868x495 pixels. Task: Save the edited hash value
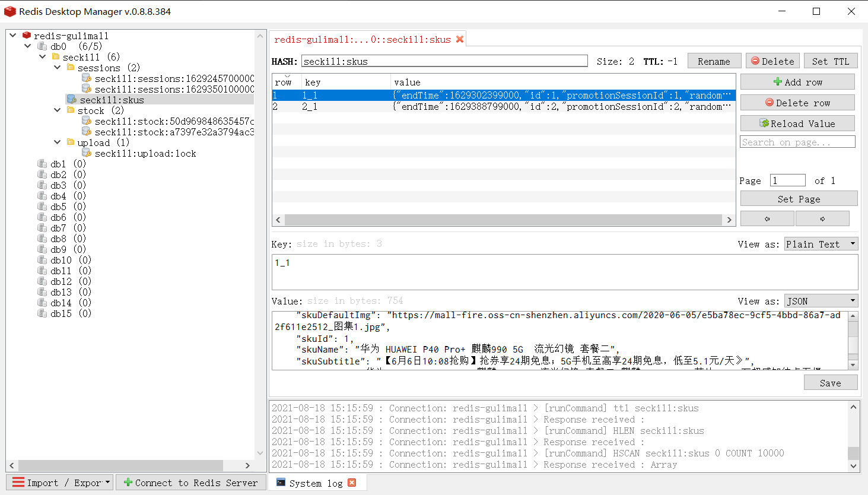831,383
